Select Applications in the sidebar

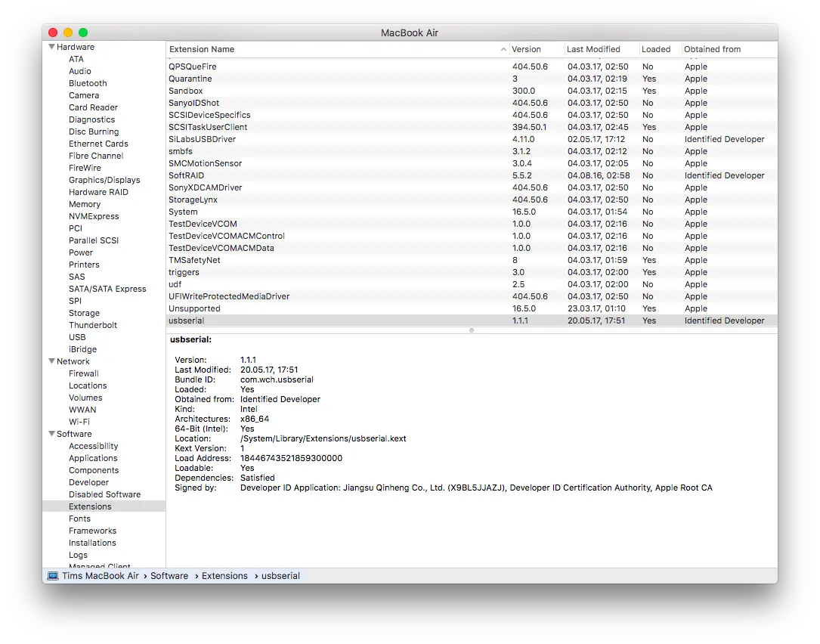(93, 458)
